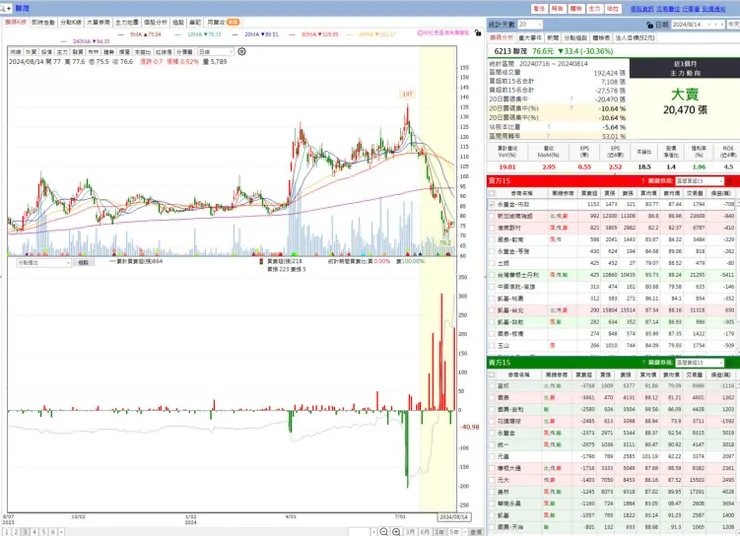This screenshot has width=740, height=536.
Task: Toggle the select-all checkbox in 買方15 table header
Action: point(492,193)
